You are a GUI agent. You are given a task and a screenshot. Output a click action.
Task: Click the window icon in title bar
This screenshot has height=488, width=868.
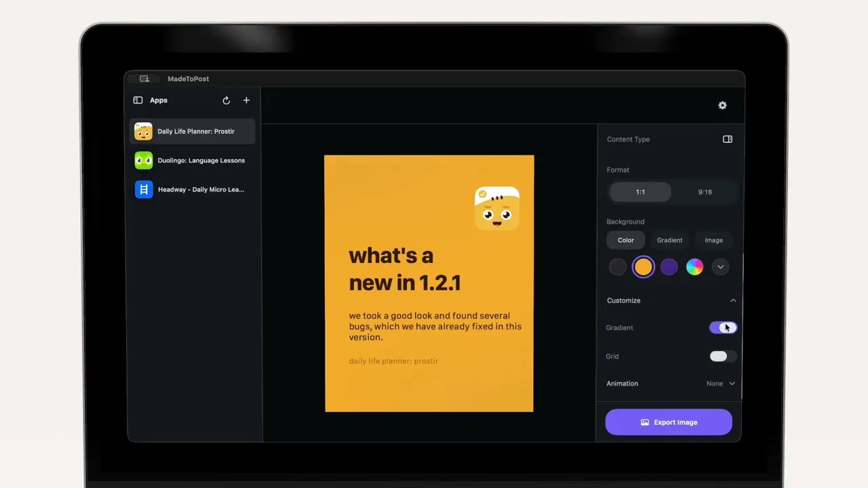point(144,79)
